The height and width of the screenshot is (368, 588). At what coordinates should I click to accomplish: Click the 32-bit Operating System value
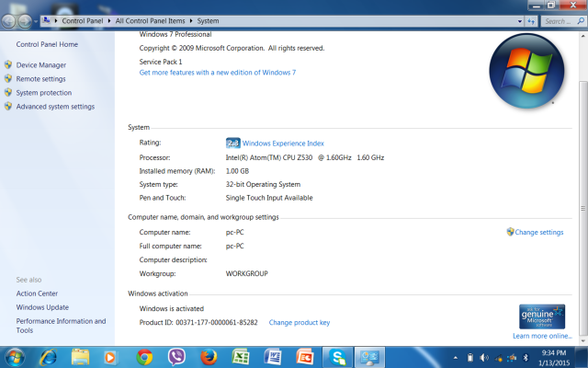[x=263, y=184]
